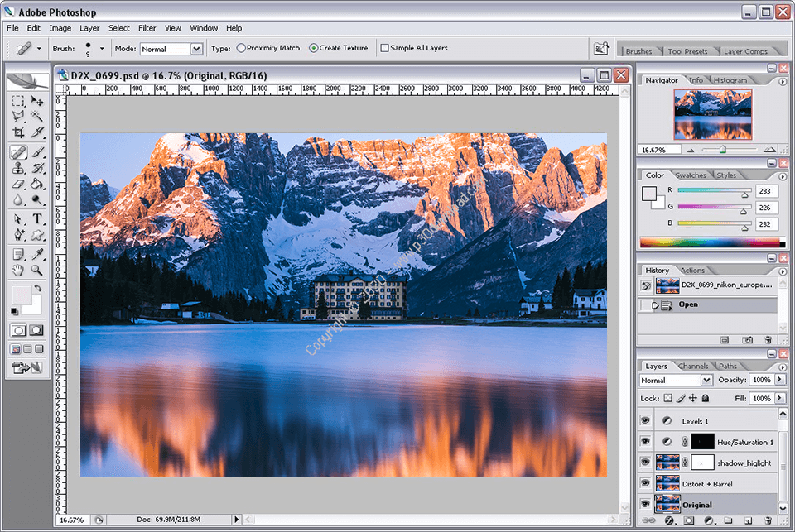Screen dimensions: 795x532
Task: Open Quick Mask mode
Action: click(36, 329)
